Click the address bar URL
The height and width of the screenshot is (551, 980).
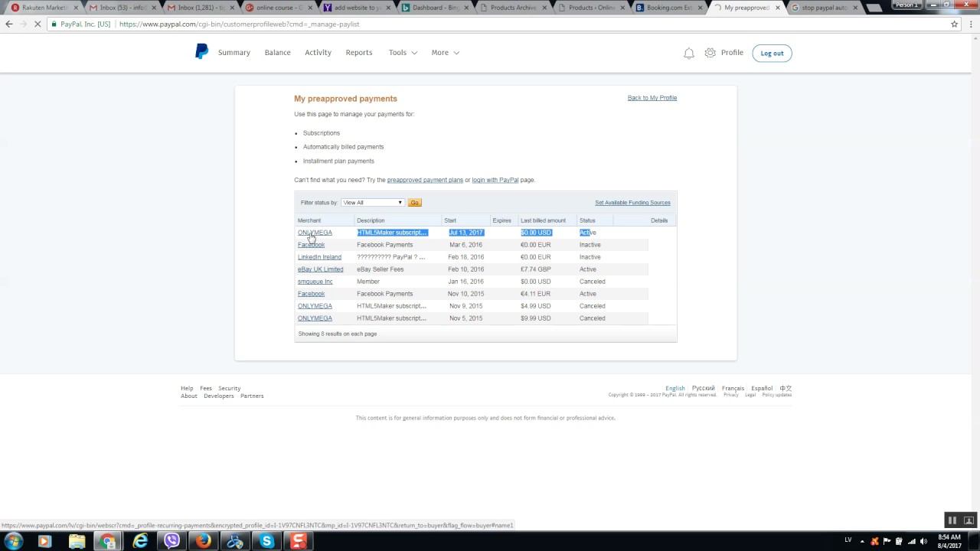click(239, 24)
